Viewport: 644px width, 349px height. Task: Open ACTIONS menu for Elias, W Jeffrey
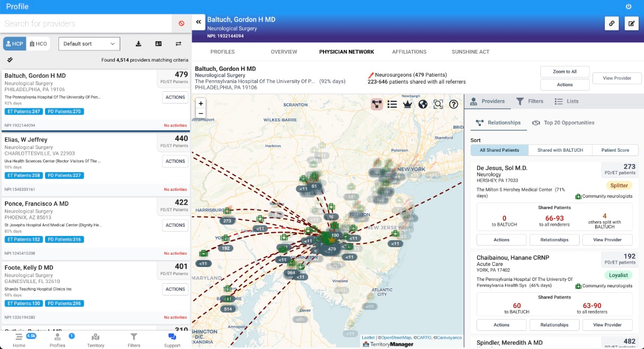pos(175,161)
